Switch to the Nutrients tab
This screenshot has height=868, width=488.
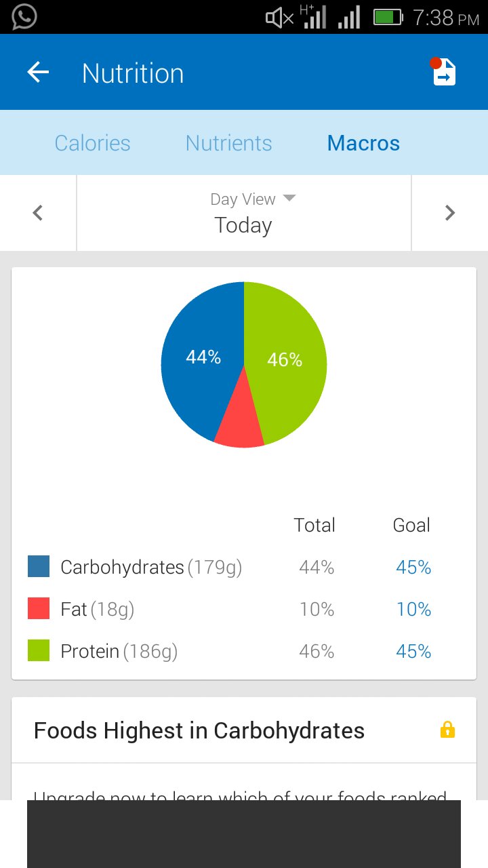point(228,143)
